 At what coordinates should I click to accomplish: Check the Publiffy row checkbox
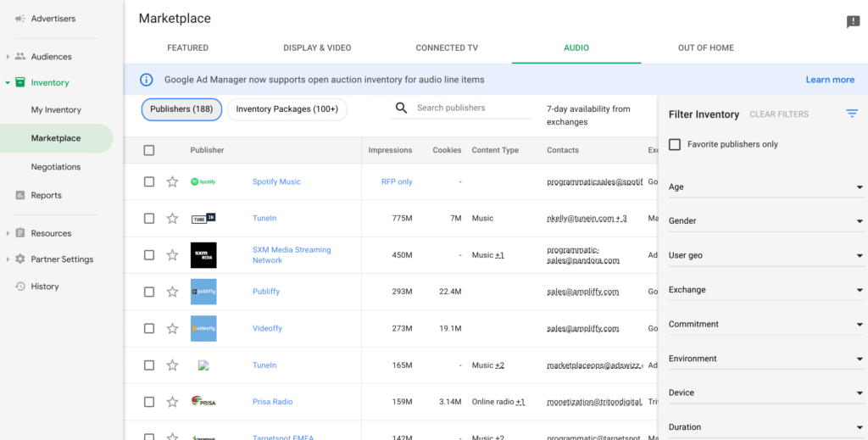149,292
